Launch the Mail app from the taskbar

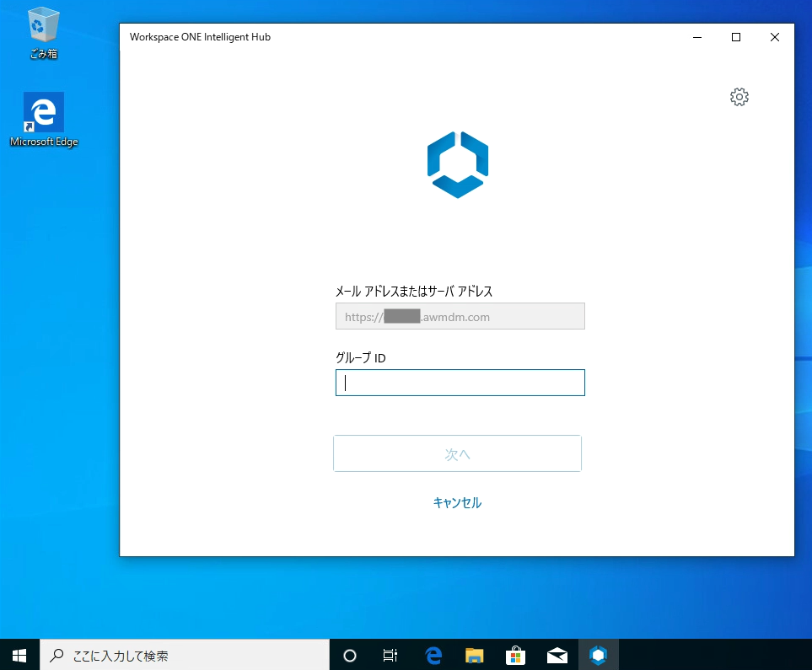[557, 654]
